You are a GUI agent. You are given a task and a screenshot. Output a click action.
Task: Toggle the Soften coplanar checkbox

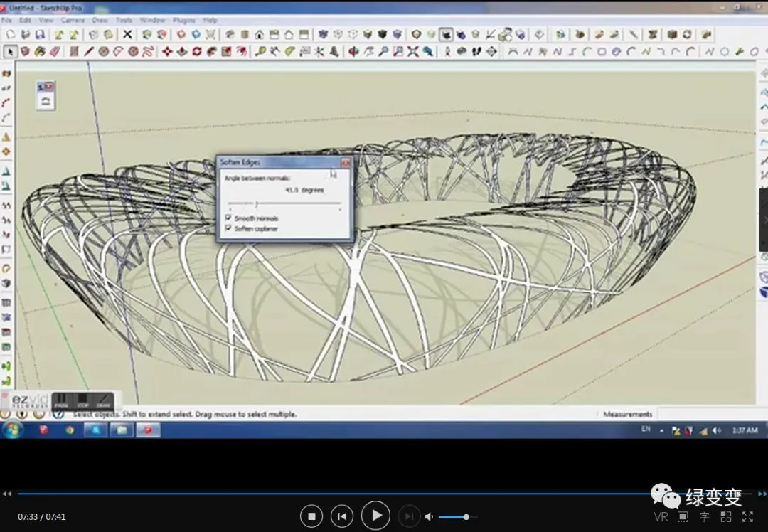click(x=228, y=228)
